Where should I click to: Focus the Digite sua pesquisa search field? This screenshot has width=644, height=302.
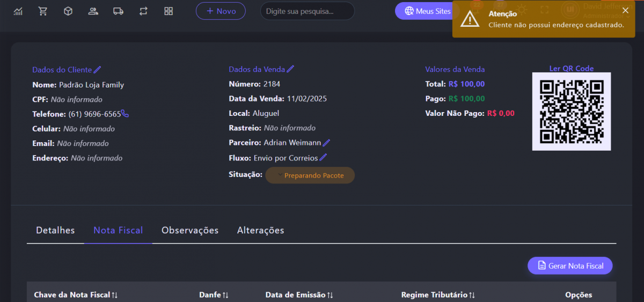pyautogui.click(x=307, y=11)
